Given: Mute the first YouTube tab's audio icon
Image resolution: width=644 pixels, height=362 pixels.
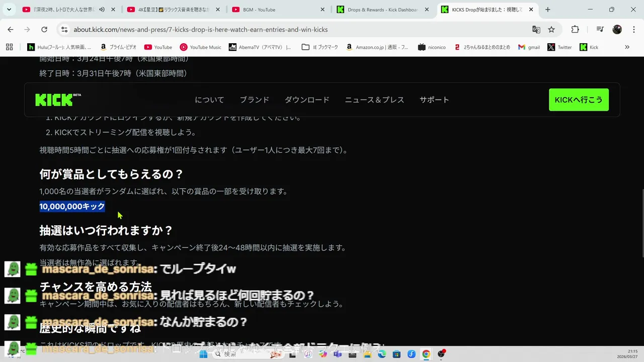Looking at the screenshot, I should click(x=102, y=10).
